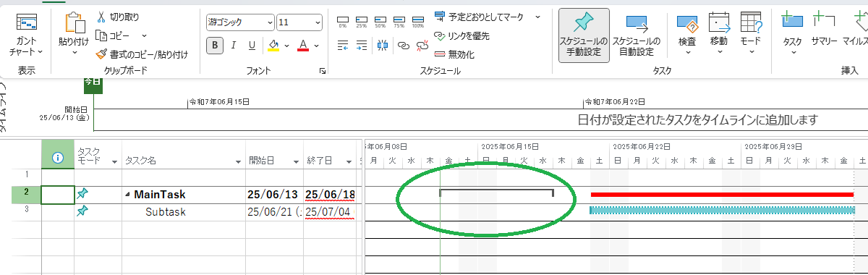This screenshot has height=275, width=868.
Task: Toggle Bold formatting button
Action: click(x=215, y=46)
